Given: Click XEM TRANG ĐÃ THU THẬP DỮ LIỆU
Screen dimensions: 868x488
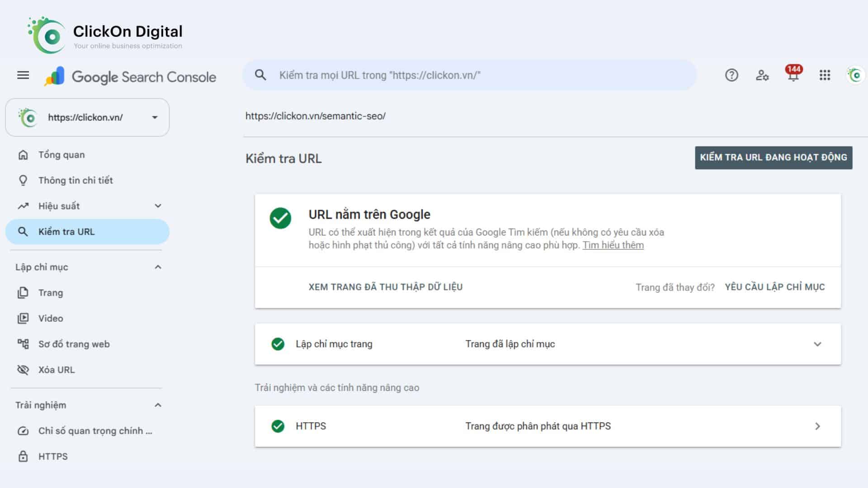Looking at the screenshot, I should [x=386, y=287].
